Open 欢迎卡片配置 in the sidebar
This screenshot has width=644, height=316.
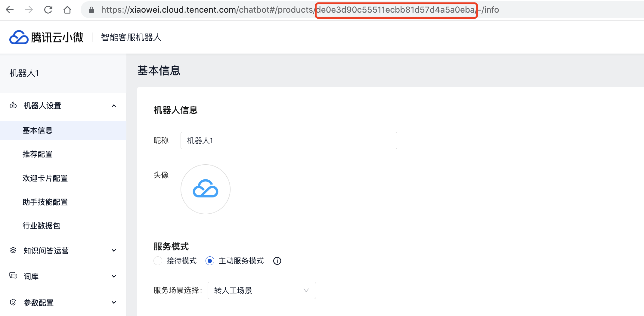point(45,178)
